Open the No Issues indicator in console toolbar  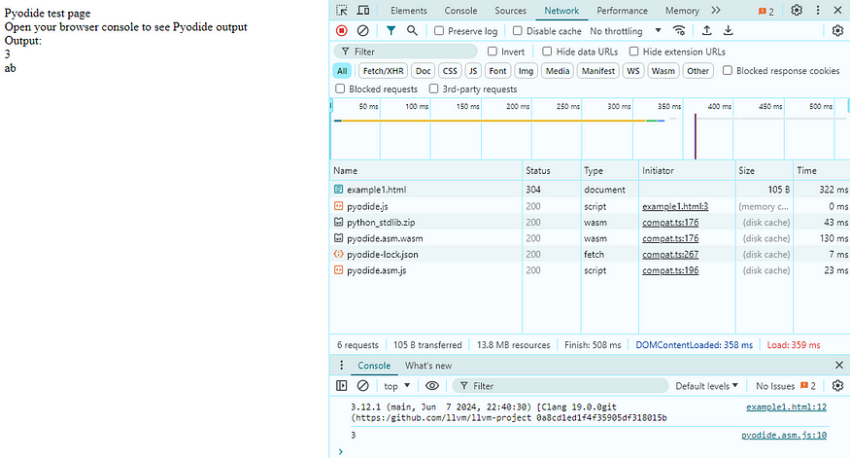pyautogui.click(x=785, y=386)
